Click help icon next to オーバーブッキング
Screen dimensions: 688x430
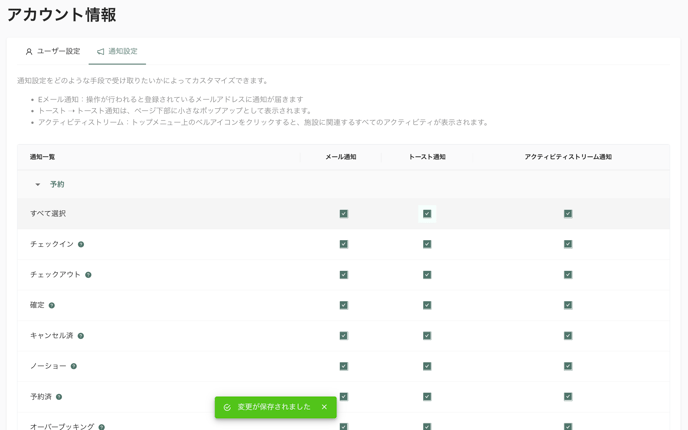coord(101,427)
